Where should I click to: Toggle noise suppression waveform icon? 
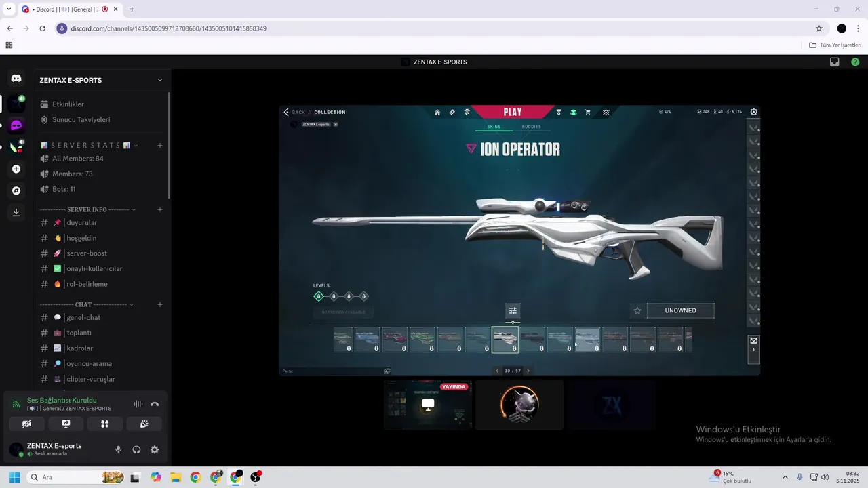[x=138, y=404]
